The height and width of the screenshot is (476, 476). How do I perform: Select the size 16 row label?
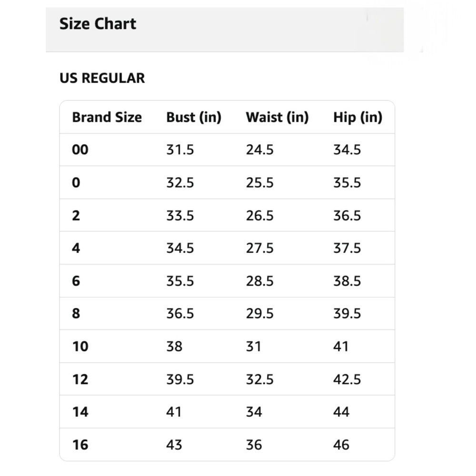(80, 445)
